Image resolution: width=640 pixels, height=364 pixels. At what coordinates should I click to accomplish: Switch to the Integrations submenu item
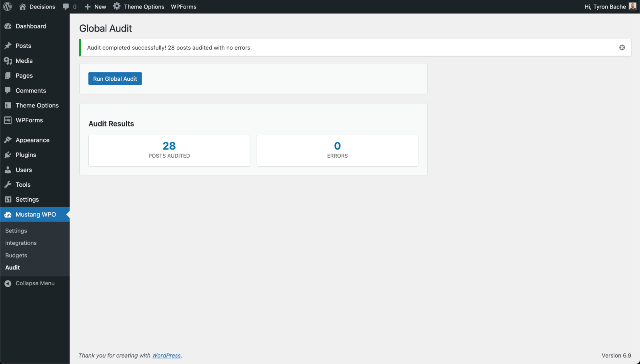21,243
